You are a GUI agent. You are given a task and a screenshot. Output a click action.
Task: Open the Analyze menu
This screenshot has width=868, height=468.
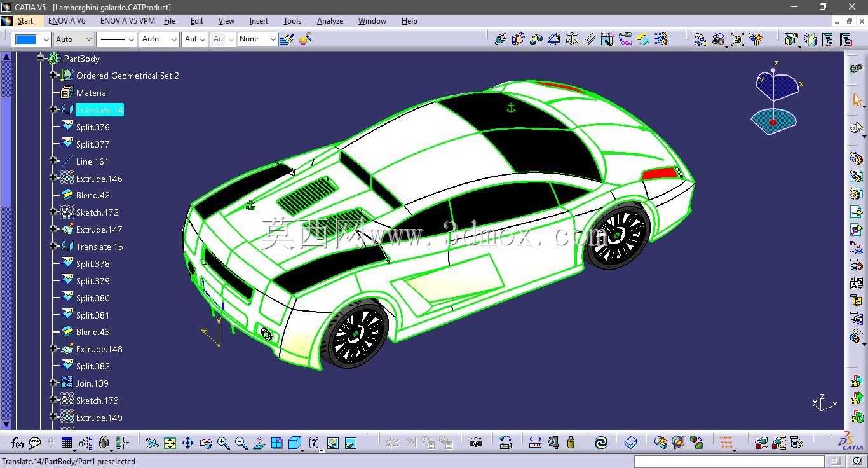point(330,21)
